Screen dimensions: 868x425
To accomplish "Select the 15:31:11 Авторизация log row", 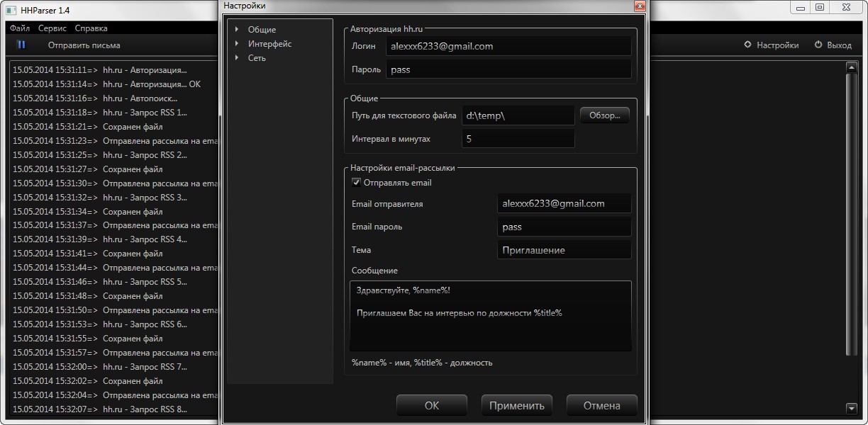I will click(x=99, y=70).
